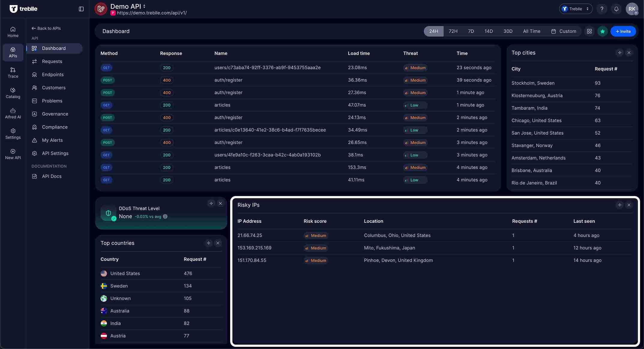Click the notifications bell icon
This screenshot has width=644, height=349.
(x=616, y=9)
